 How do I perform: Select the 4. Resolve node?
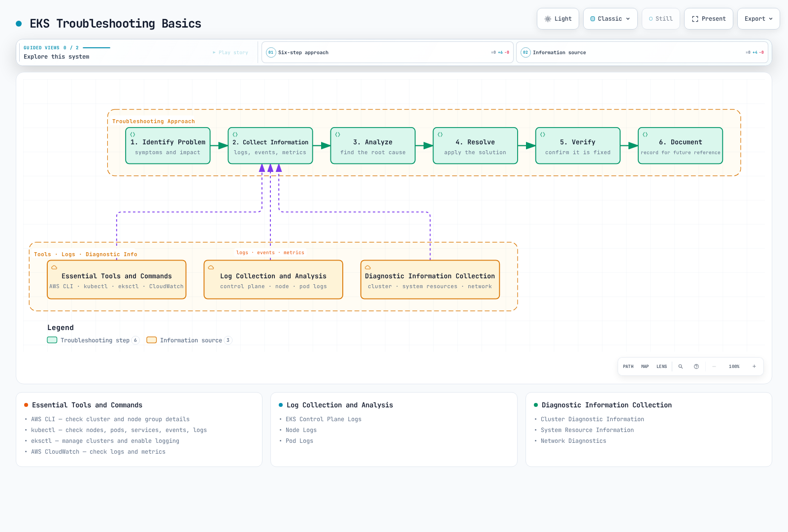click(475, 146)
